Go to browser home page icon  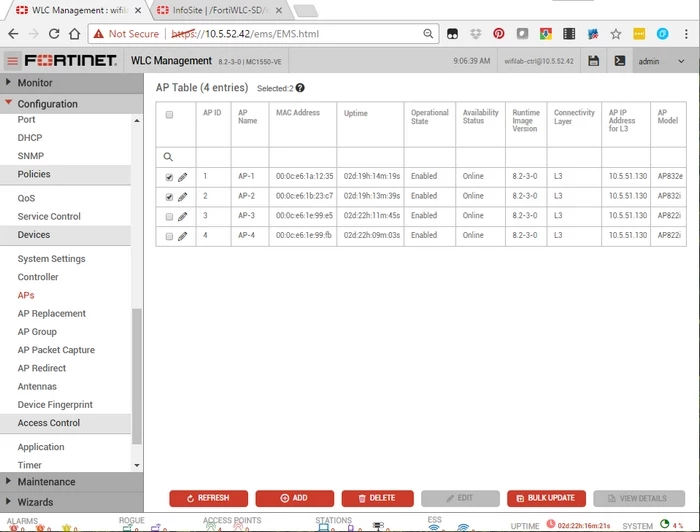click(x=75, y=34)
